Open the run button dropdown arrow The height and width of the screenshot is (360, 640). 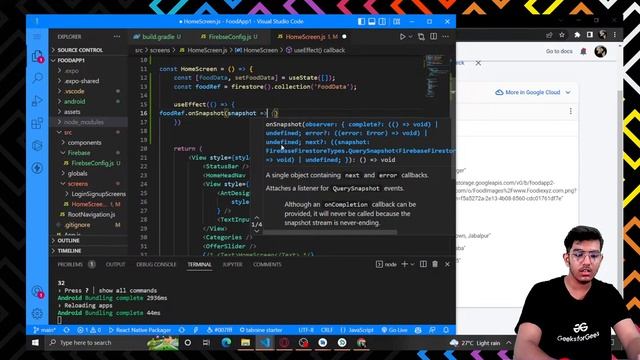pyautogui.click(x=411, y=37)
